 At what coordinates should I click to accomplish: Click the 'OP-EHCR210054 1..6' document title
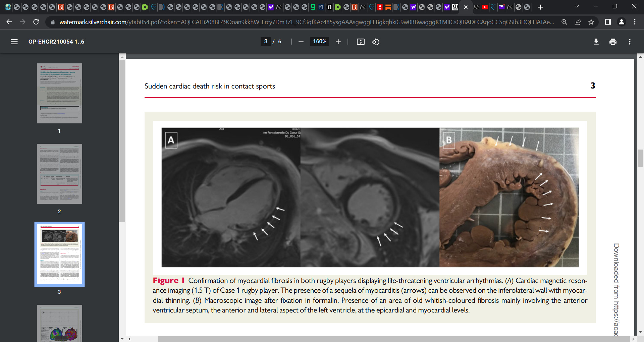(x=56, y=42)
